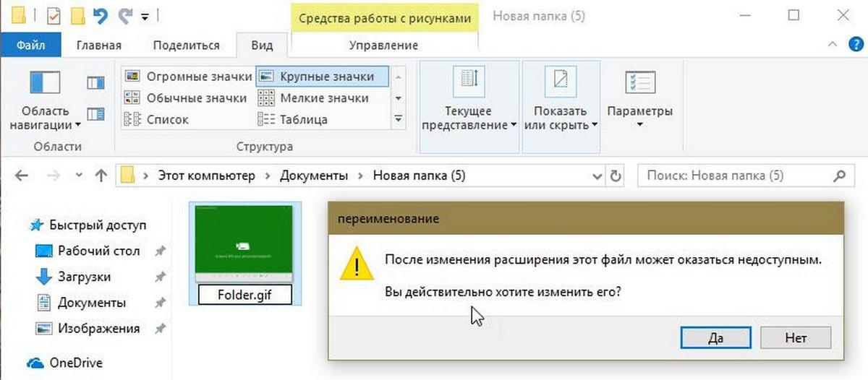Choose Список layout

pyautogui.click(x=157, y=119)
